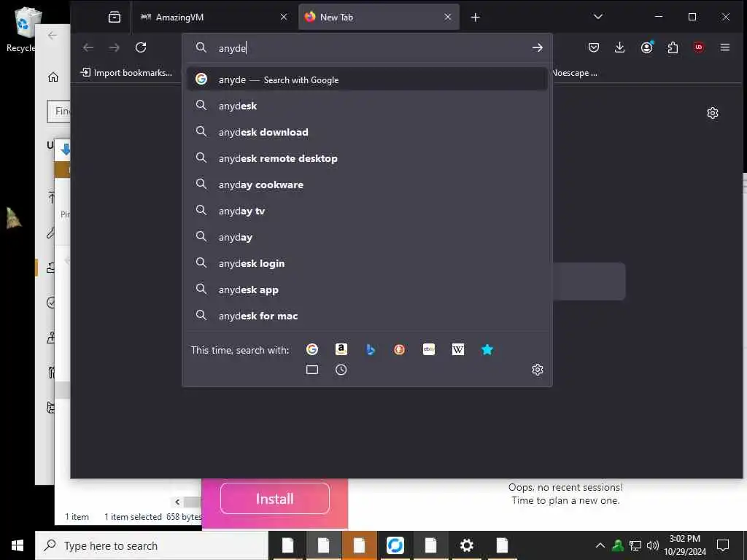The image size is (747, 560).
Task: Open the Extensions puzzle icon
Action: [x=673, y=47]
